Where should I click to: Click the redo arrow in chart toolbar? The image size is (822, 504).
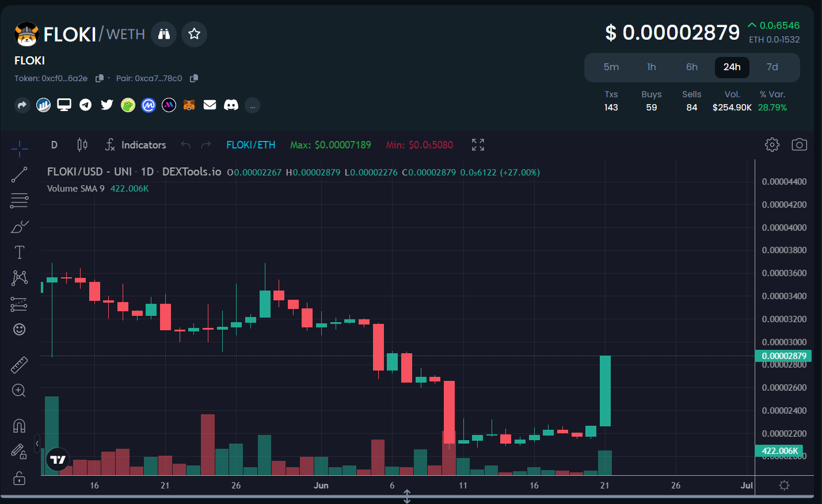pos(206,145)
